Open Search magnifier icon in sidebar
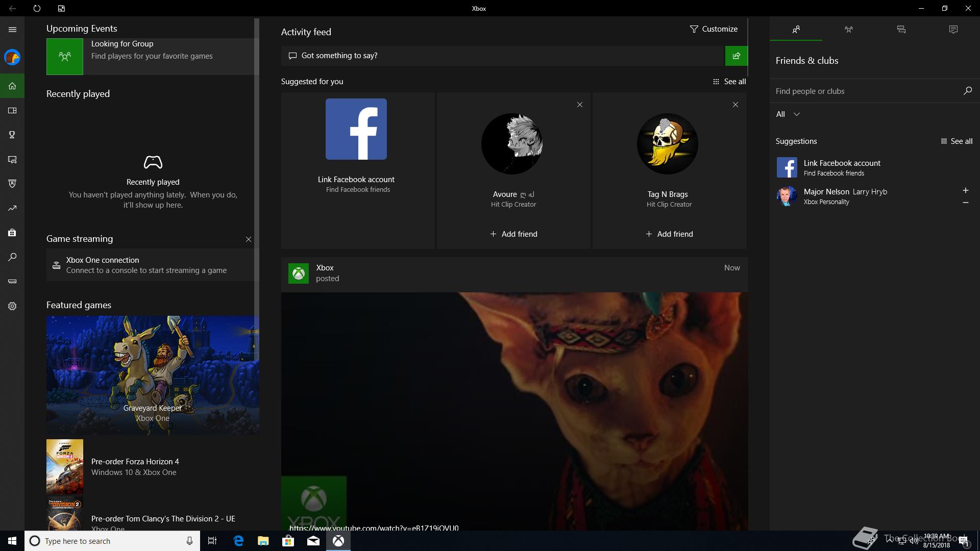The image size is (980, 551). [x=12, y=257]
